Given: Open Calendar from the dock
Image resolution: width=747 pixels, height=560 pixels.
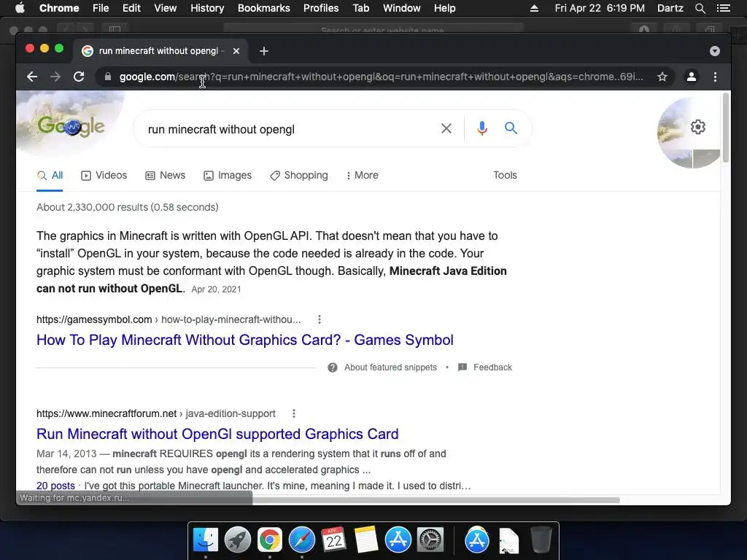Looking at the screenshot, I should point(333,540).
